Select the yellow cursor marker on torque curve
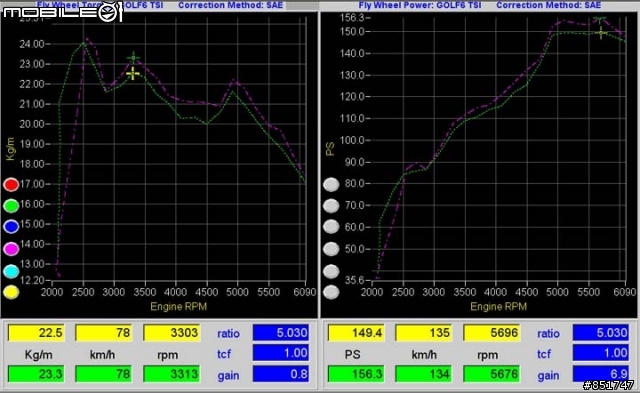The image size is (640, 393). coord(133,74)
